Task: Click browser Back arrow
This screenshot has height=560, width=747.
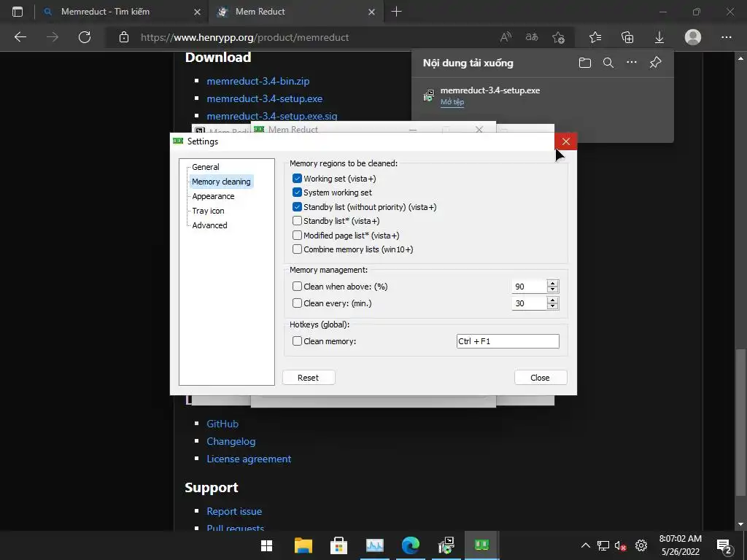Action: (20, 37)
